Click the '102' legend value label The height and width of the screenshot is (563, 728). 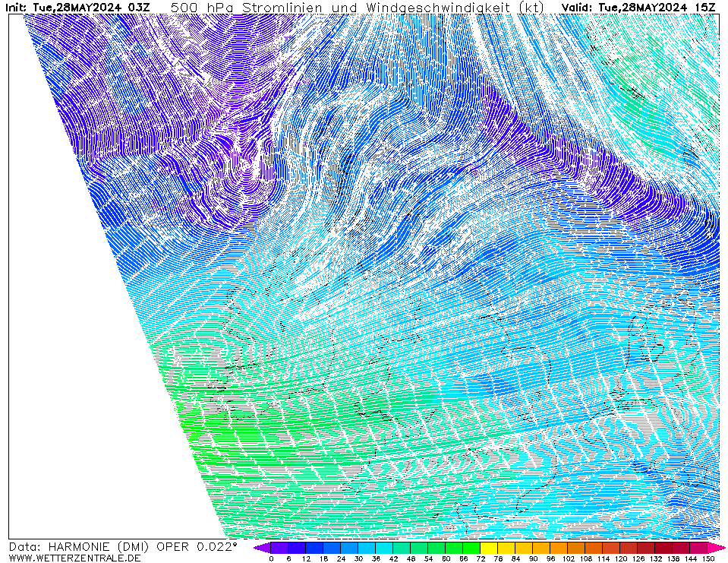tap(569, 558)
